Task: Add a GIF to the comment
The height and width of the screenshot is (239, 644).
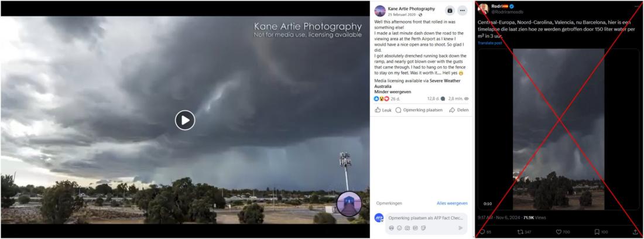Action: pyautogui.click(x=415, y=228)
